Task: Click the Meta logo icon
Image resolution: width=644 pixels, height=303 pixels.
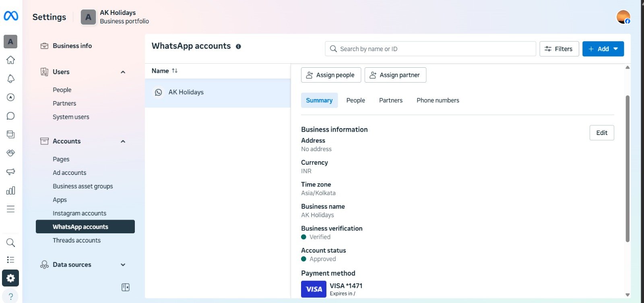Action: [11, 16]
